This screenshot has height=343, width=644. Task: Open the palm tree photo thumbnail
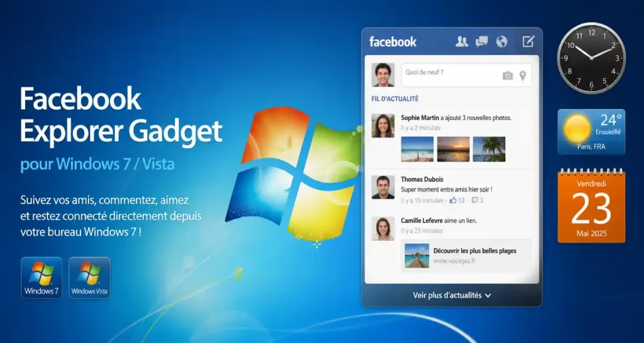click(489, 149)
